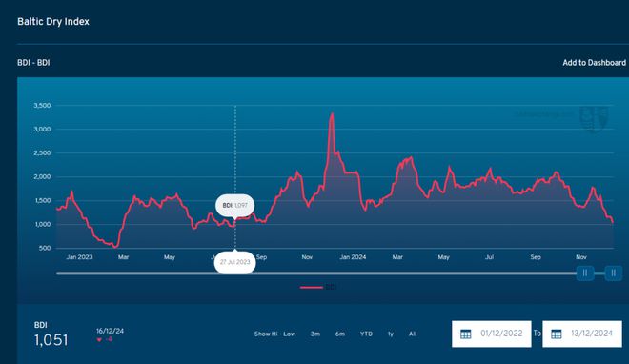The image size is (629, 364).
Task: Click Add to Dashboard link
Action: click(594, 63)
